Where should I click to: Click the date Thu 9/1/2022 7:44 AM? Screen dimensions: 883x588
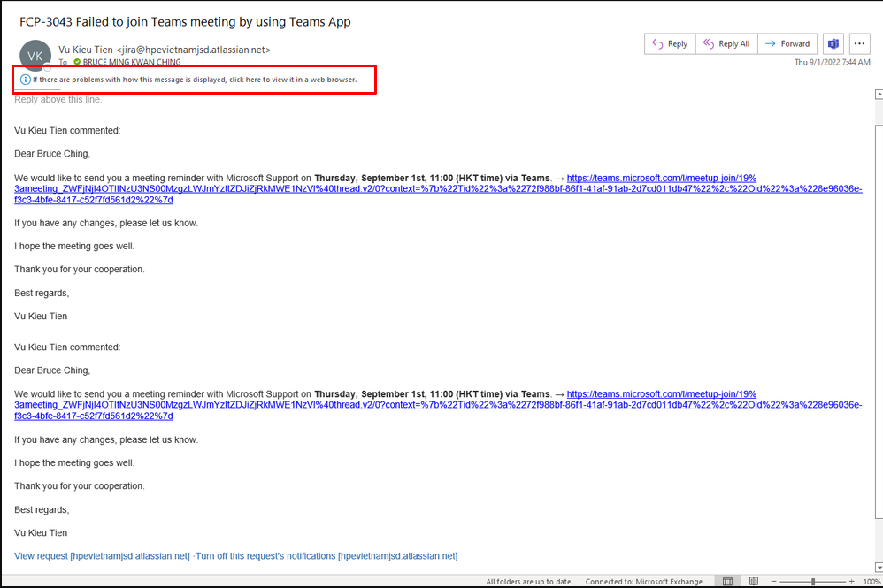pos(832,62)
